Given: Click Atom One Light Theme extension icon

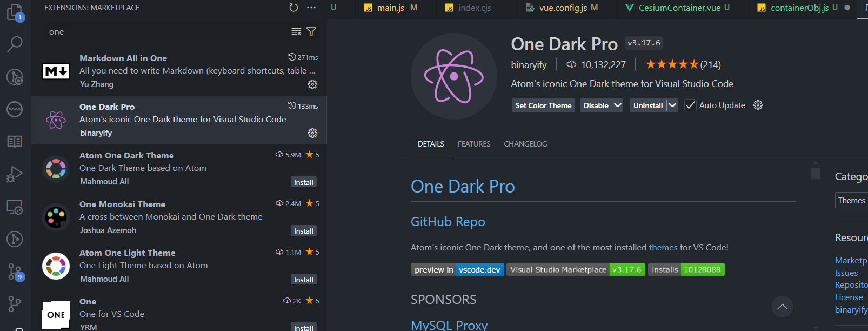Looking at the screenshot, I should (56, 266).
